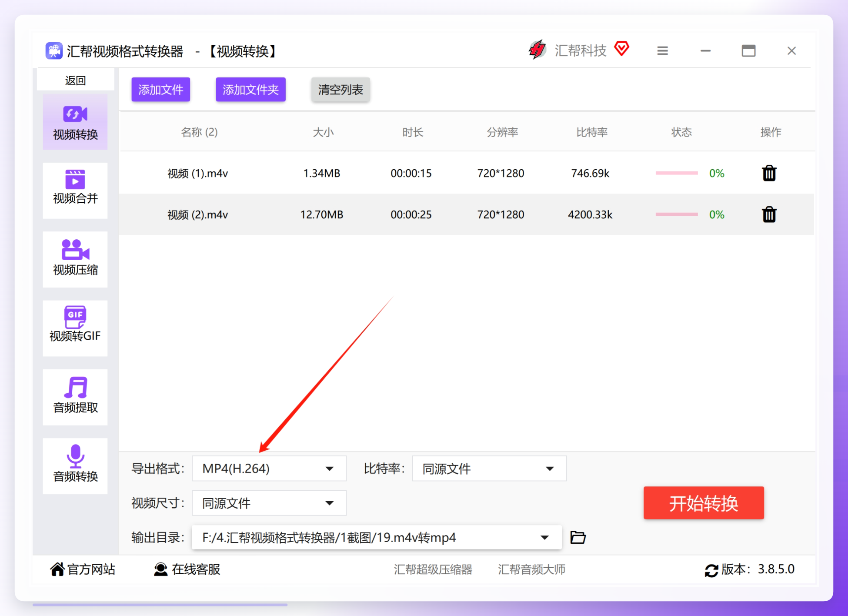Expand the 导出格式 MP4(H.264) dropdown
This screenshot has width=848, height=616.
269,469
